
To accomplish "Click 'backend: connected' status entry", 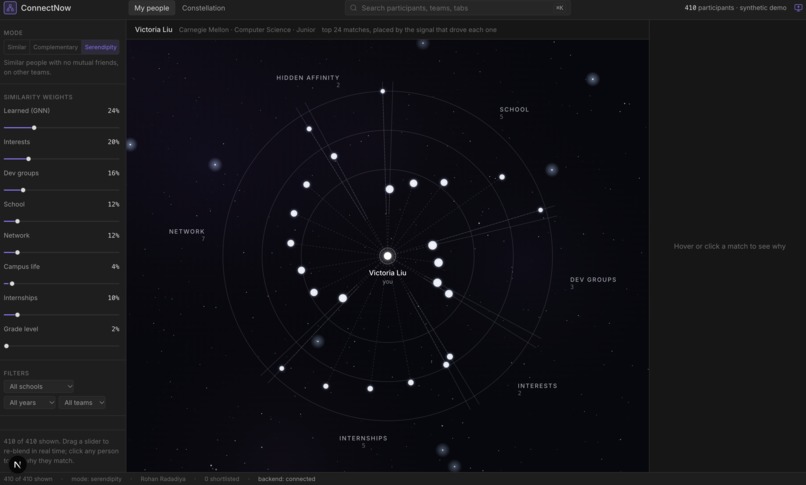I will point(286,479).
